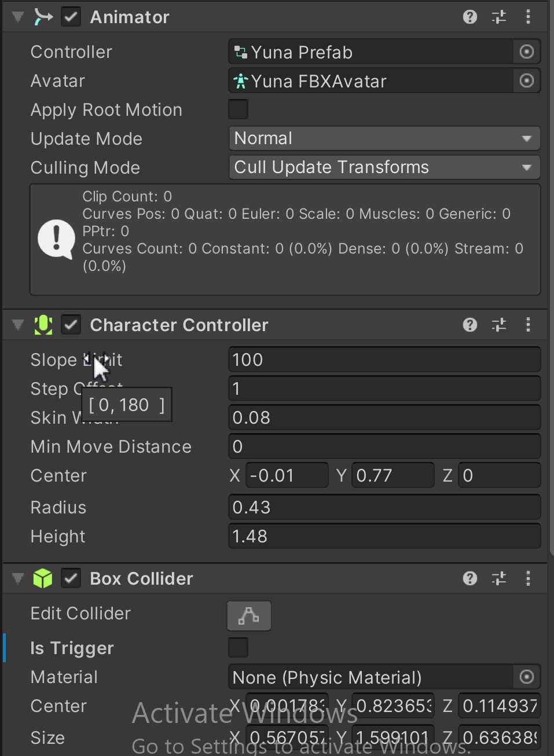Collapse the Character Controller component foldout
Viewport: 554px width, 756px height.
[x=18, y=325]
